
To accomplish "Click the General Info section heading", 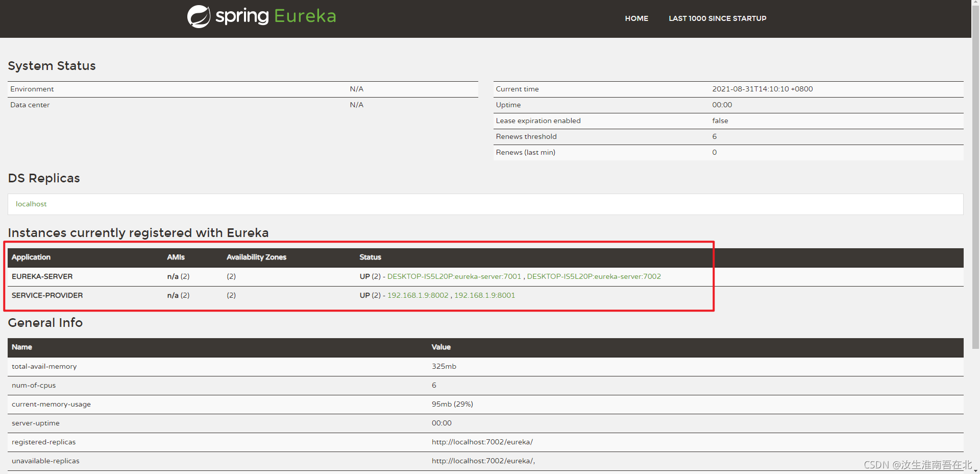I will point(45,323).
